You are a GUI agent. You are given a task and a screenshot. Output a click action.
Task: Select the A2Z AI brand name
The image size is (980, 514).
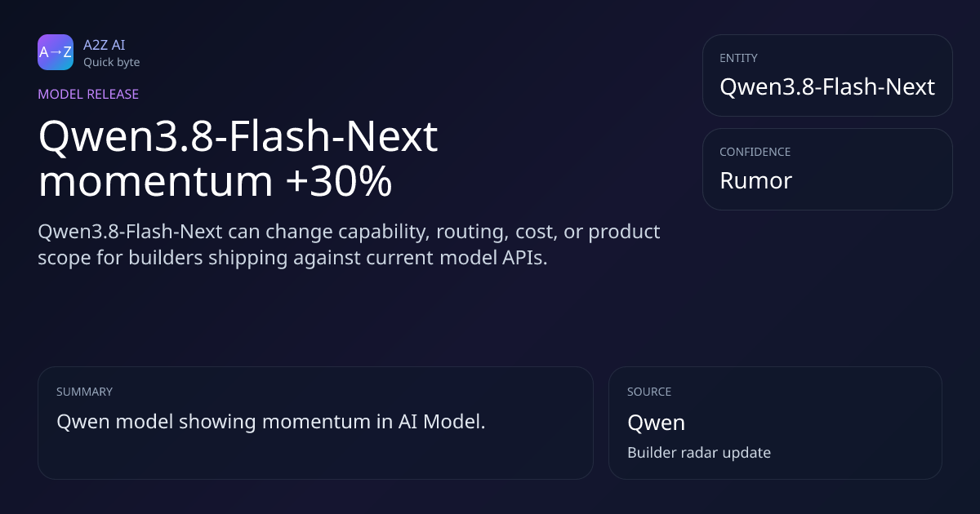[x=104, y=45]
